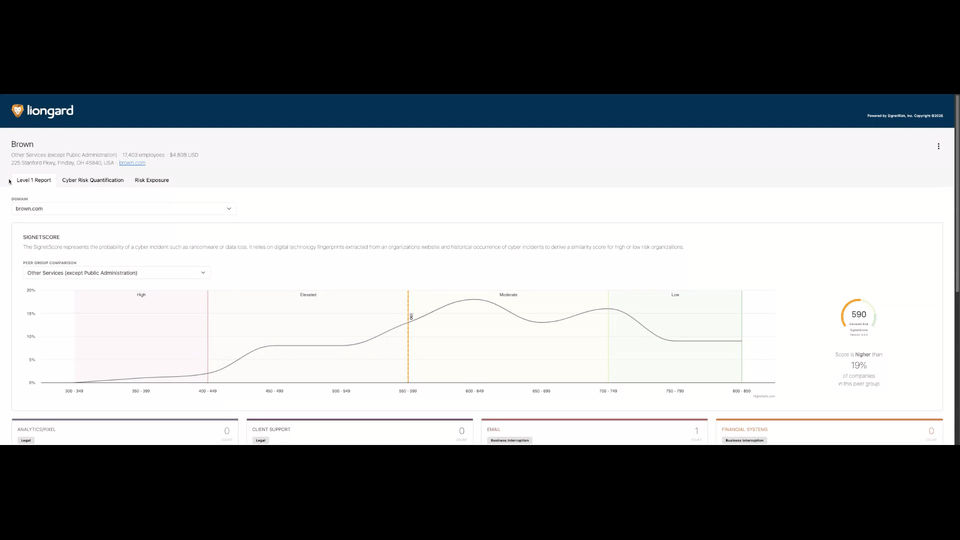960x540 pixels.
Task: Click the Low risk zone label
Action: coord(675,294)
